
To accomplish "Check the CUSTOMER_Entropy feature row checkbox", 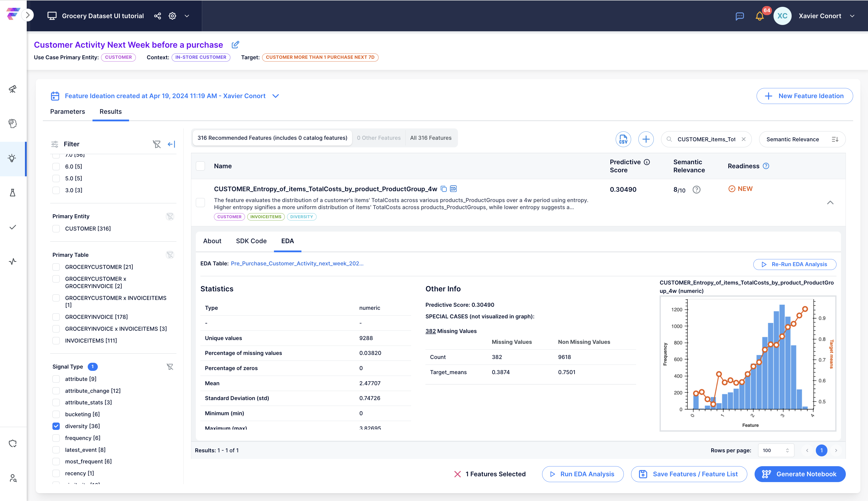I will (x=200, y=203).
